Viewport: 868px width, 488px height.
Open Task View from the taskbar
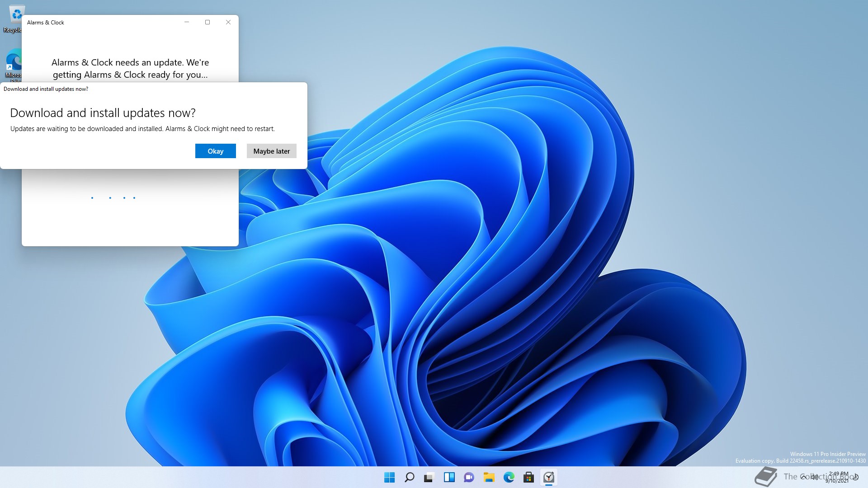pyautogui.click(x=429, y=477)
